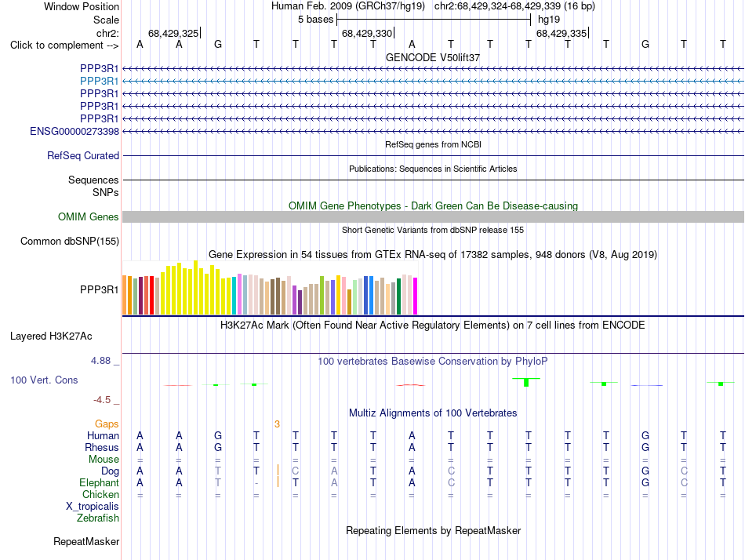This screenshot has height=560, width=745.
Task: Click the Chicken alignment row label
Action: pos(100,494)
